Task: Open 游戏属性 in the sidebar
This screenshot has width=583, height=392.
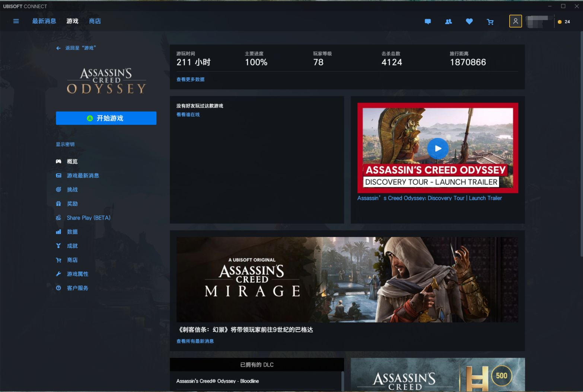Action: [x=78, y=274]
